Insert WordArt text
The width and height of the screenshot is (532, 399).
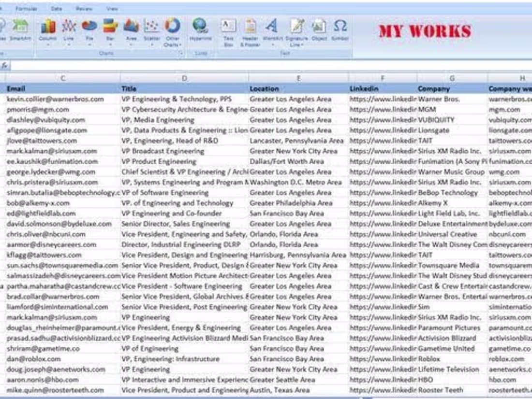coord(272,32)
